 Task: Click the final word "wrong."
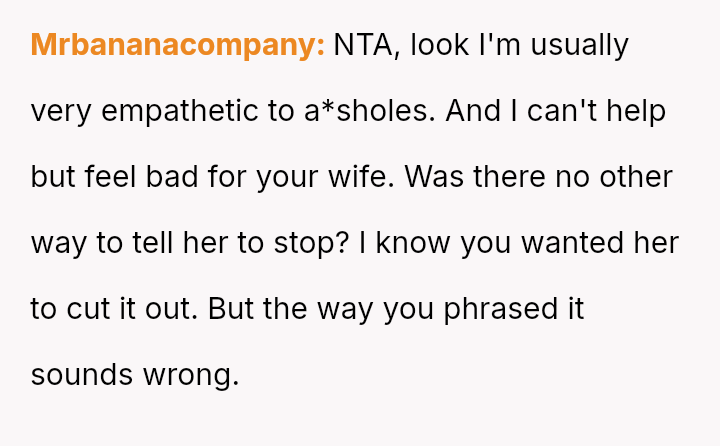191,376
